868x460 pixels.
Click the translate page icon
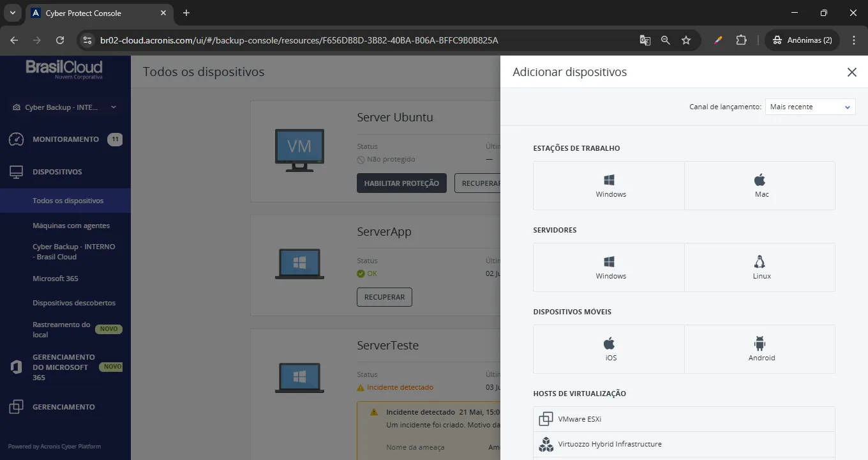(645, 40)
